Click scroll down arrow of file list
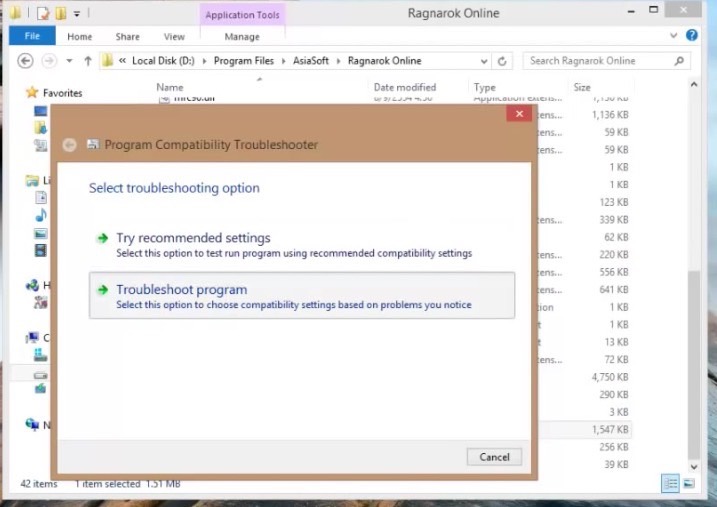 (x=694, y=467)
